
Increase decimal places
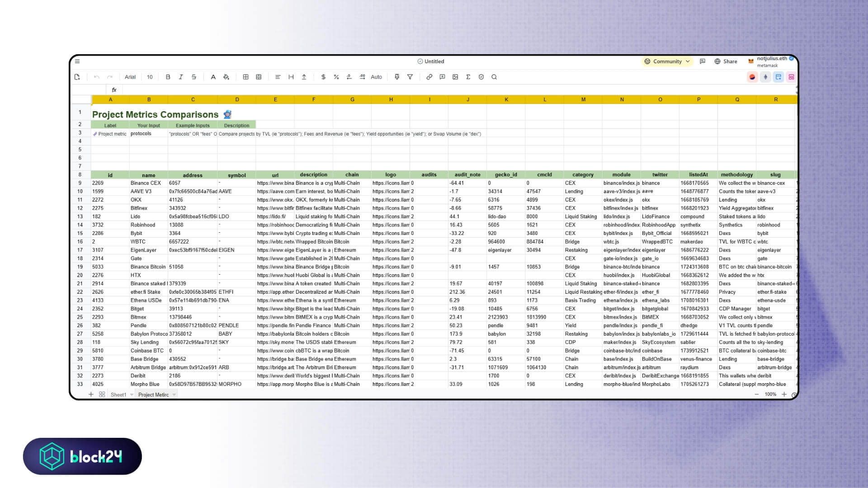tap(363, 77)
